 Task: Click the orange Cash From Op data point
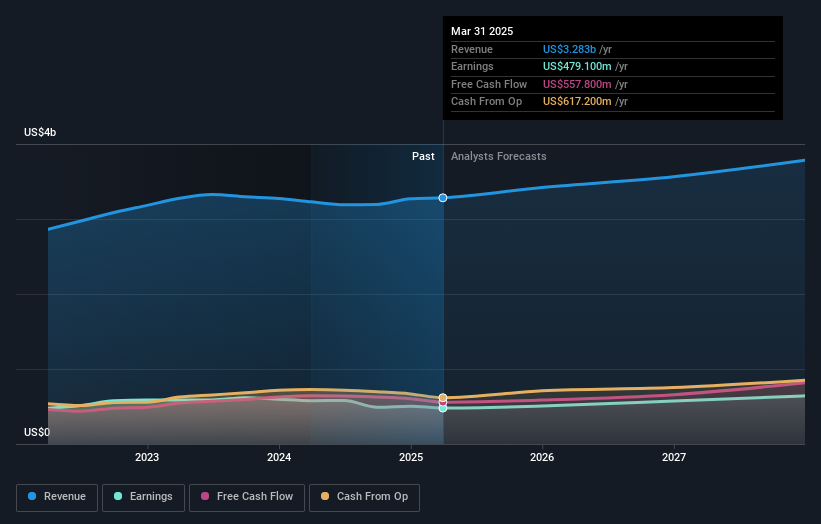443,398
